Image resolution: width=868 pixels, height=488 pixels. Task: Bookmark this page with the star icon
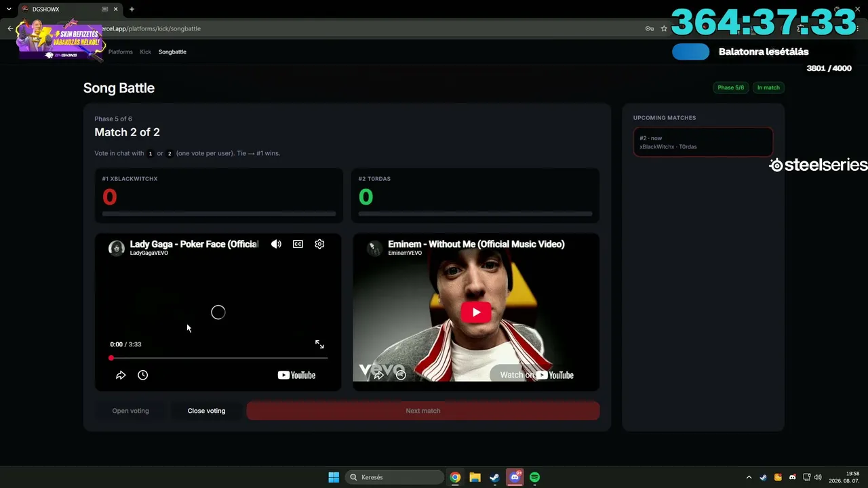665,28
